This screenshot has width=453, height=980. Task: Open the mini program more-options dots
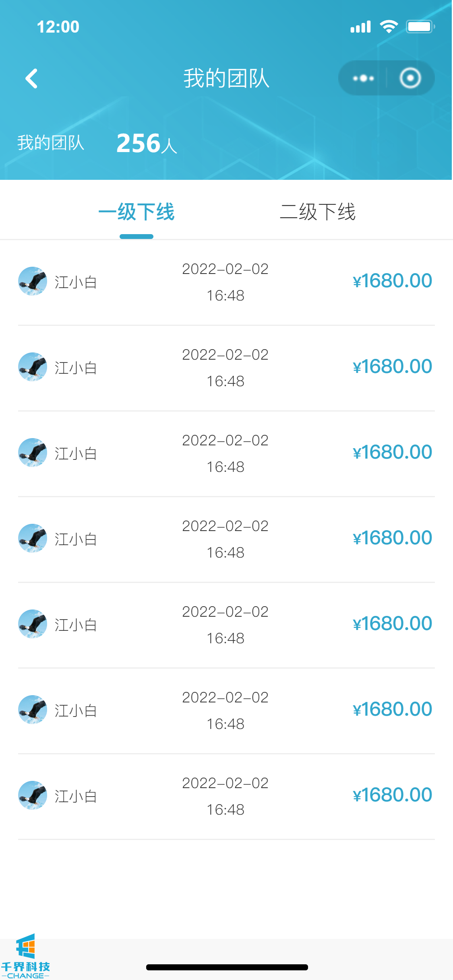click(x=363, y=78)
